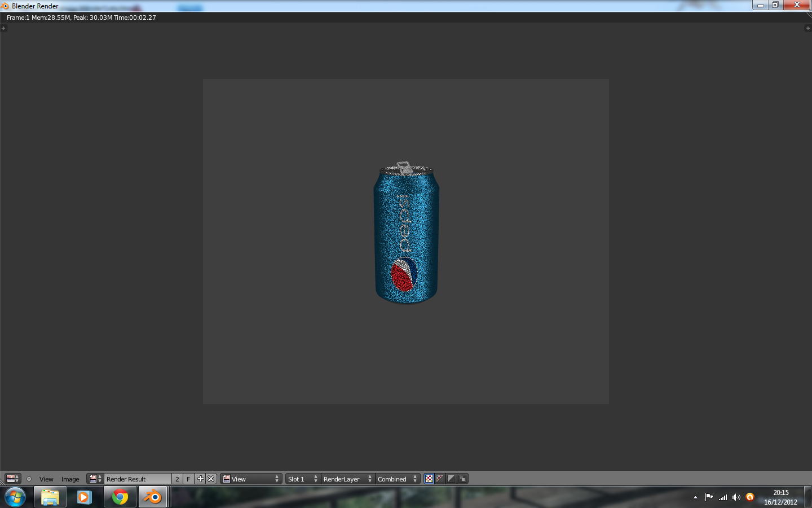The height and width of the screenshot is (508, 812).
Task: Open the RenderLayer dropdown
Action: pyautogui.click(x=347, y=479)
